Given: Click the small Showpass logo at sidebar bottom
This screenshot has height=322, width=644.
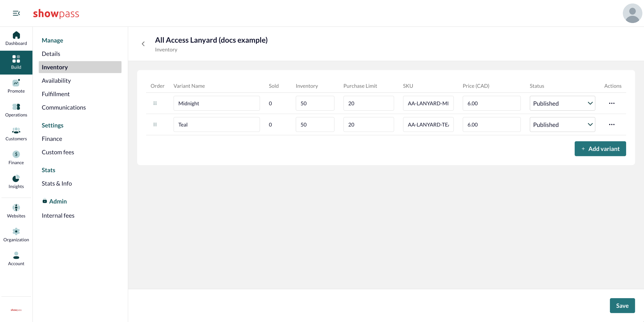Looking at the screenshot, I should click(16, 310).
